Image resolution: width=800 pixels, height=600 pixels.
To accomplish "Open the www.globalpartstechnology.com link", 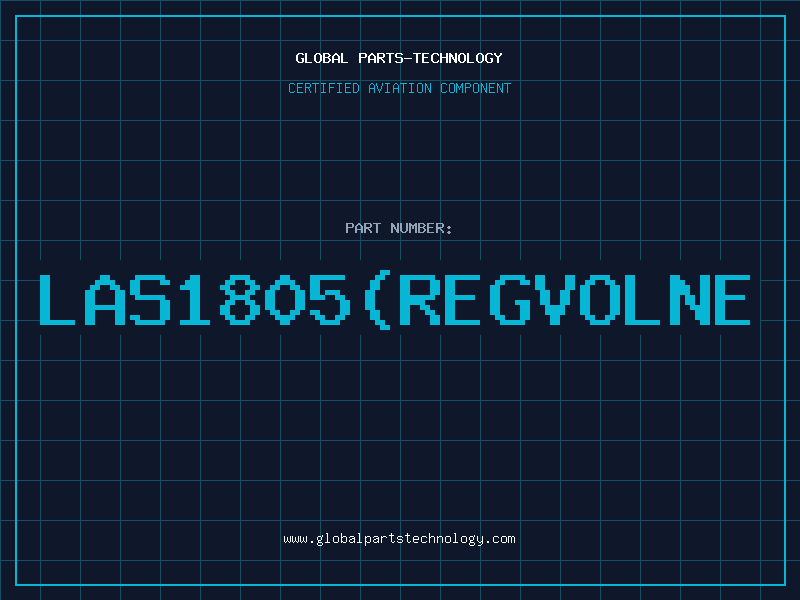I will 399,539.
